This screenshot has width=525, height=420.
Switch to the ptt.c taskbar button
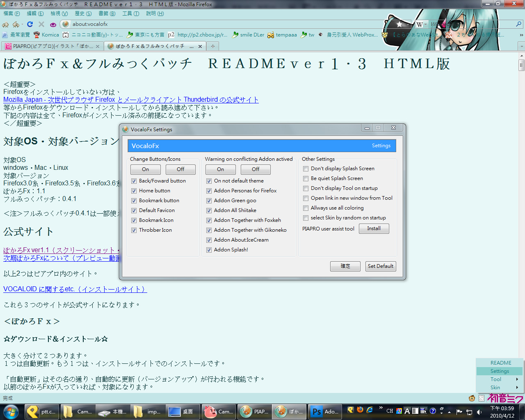[41, 411]
